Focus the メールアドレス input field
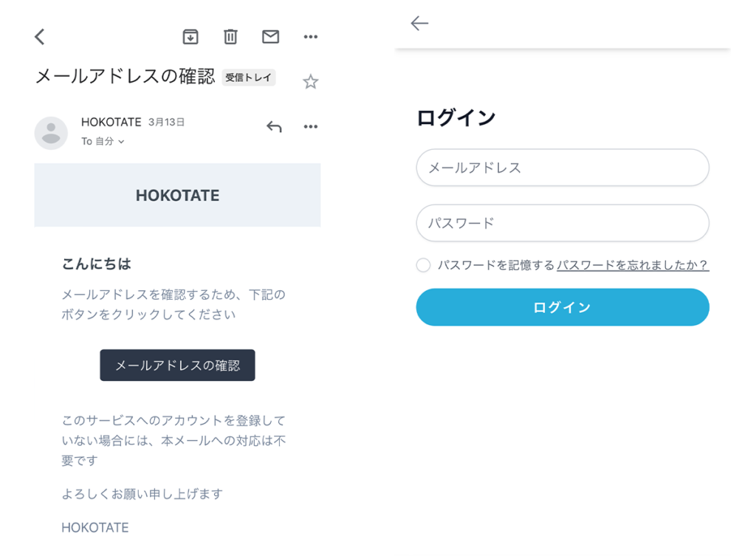Viewport: 756px width, 556px height. click(562, 168)
